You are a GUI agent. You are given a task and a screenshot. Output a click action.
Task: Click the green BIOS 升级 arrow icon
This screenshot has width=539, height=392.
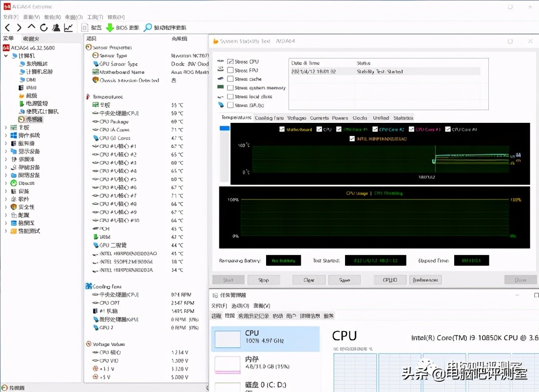pos(109,27)
